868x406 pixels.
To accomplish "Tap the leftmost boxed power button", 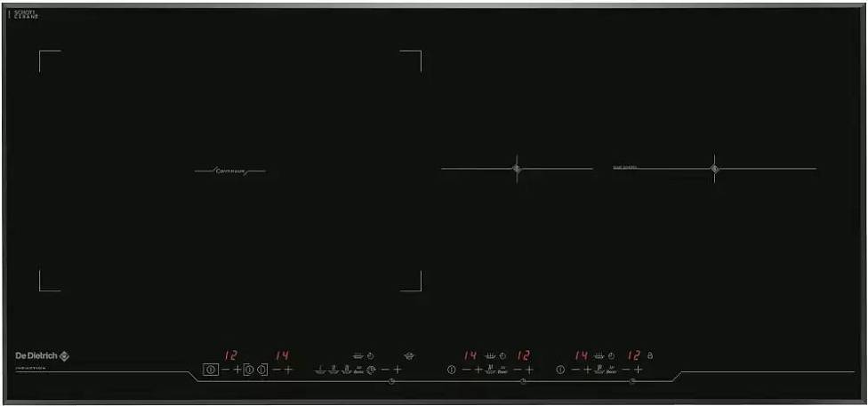I will [211, 370].
